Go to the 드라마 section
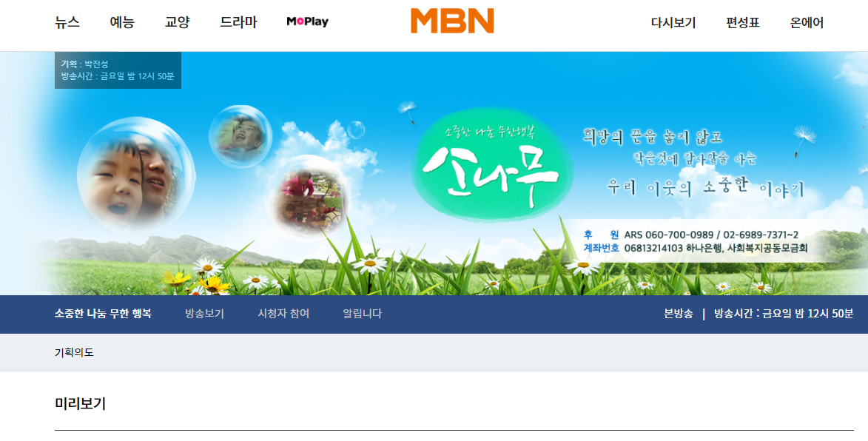 click(x=238, y=22)
